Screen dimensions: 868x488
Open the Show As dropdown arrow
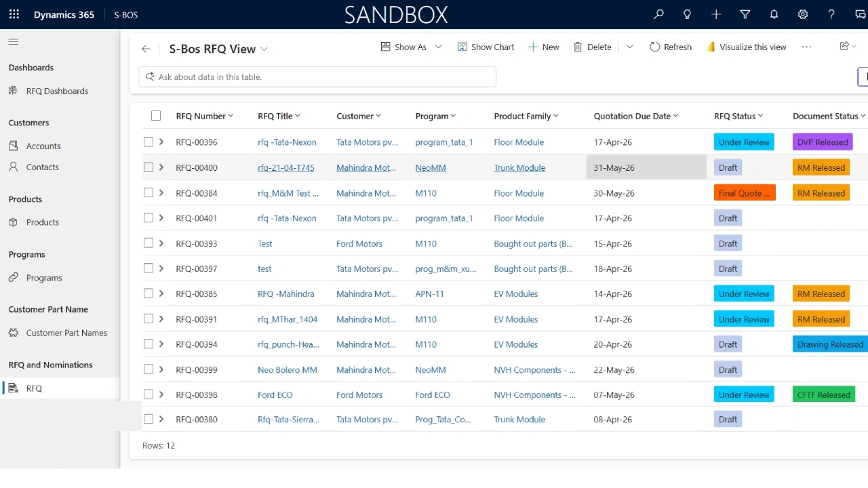438,47
